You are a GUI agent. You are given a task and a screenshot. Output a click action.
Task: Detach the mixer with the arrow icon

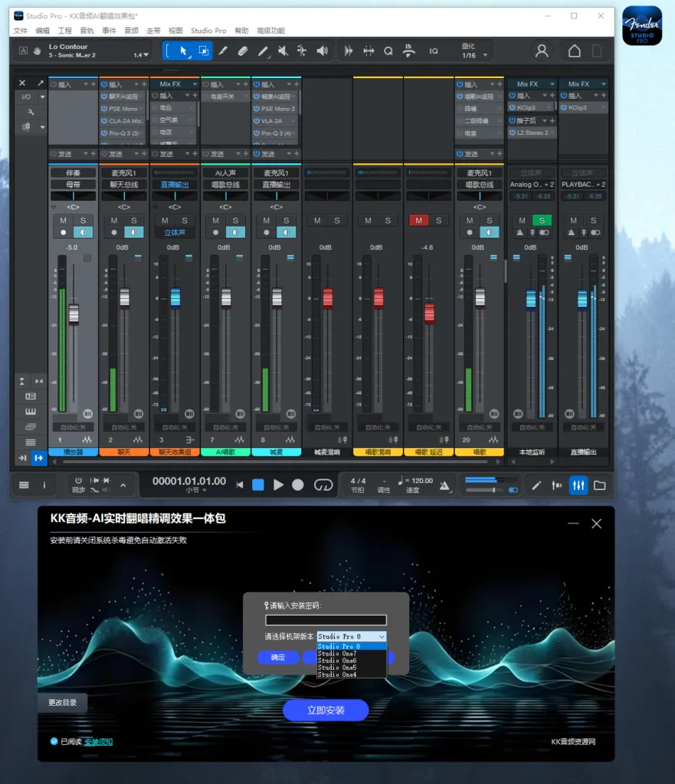[41, 83]
